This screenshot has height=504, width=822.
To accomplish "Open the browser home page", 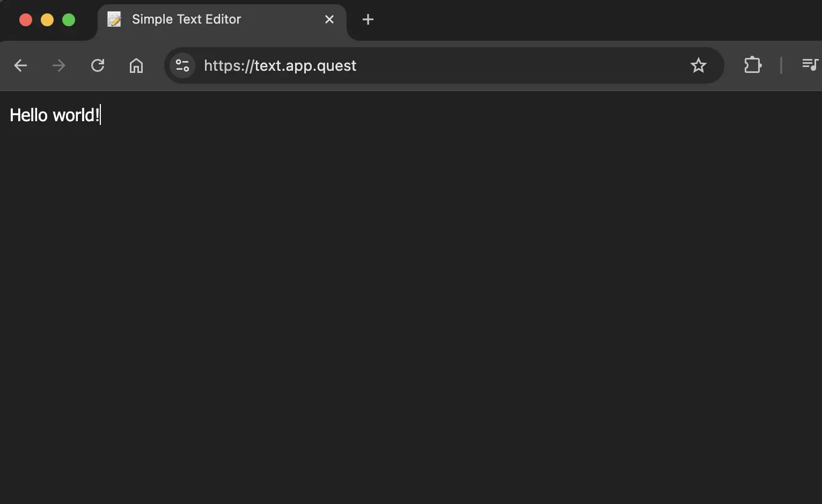I will pos(136,65).
